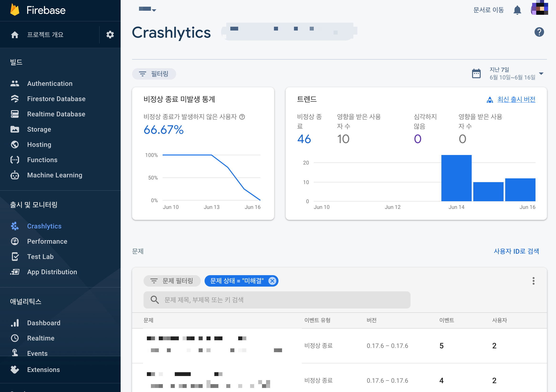Click the 버전 column header
The image size is (556, 392).
pyautogui.click(x=371, y=320)
